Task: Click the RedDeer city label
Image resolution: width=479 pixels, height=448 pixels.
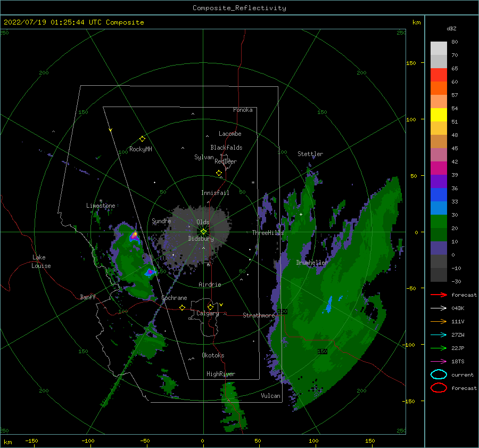Action: coord(226,161)
